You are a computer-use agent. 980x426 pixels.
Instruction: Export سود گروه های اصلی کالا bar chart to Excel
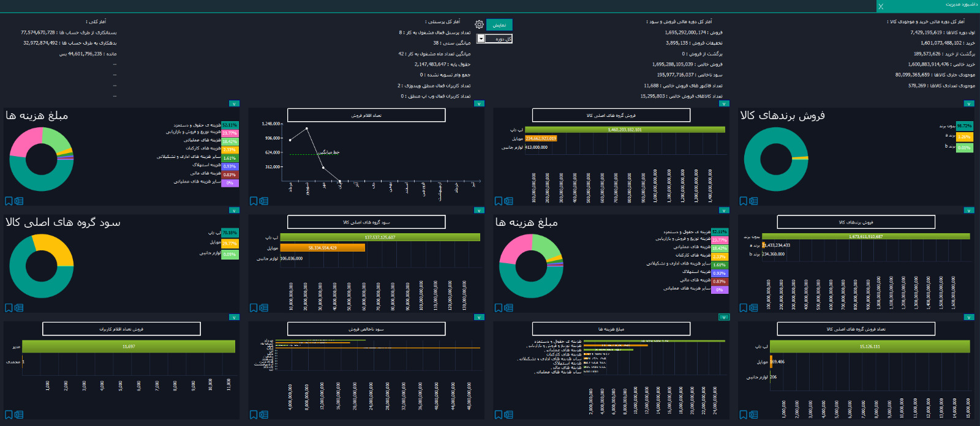click(x=264, y=308)
